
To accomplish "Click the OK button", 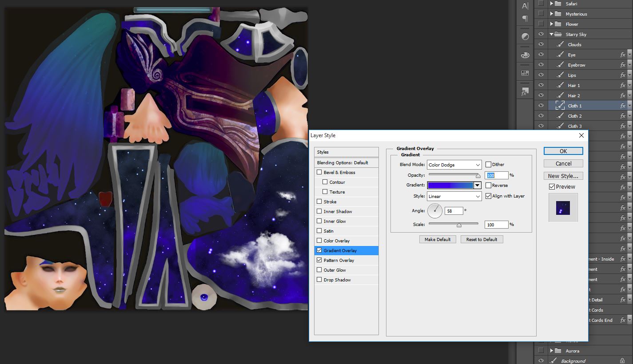I will pyautogui.click(x=563, y=151).
